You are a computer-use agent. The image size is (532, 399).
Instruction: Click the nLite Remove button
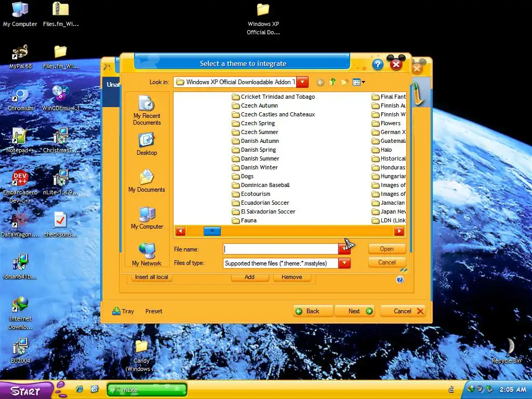click(292, 277)
